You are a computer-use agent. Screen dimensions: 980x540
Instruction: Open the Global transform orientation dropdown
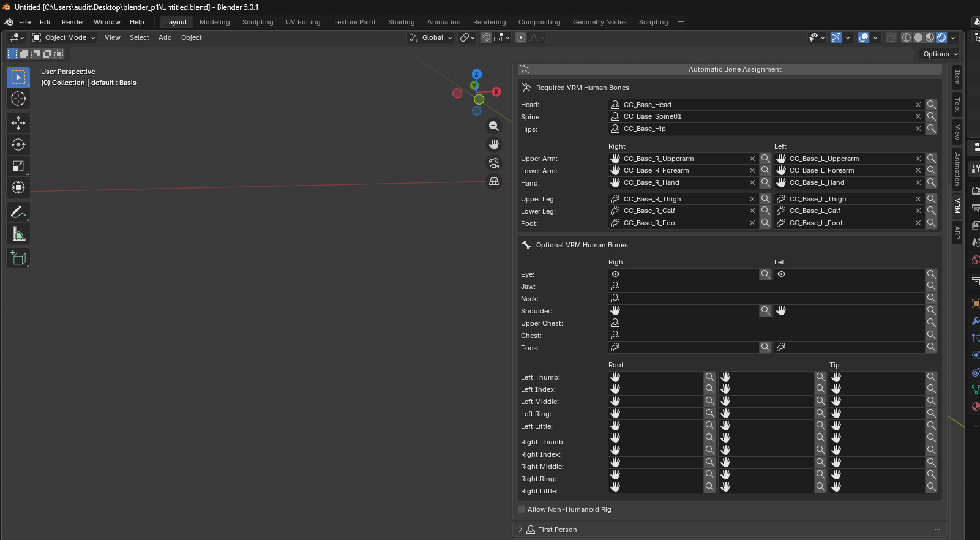[431, 37]
